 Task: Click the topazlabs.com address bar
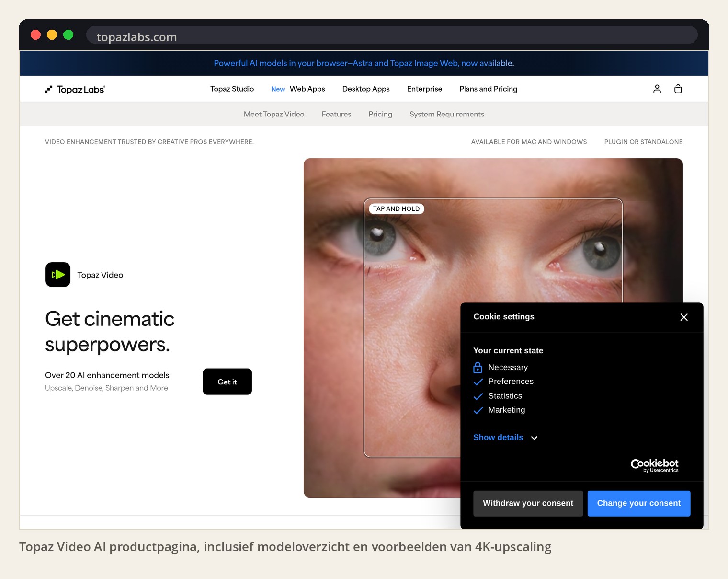point(392,35)
